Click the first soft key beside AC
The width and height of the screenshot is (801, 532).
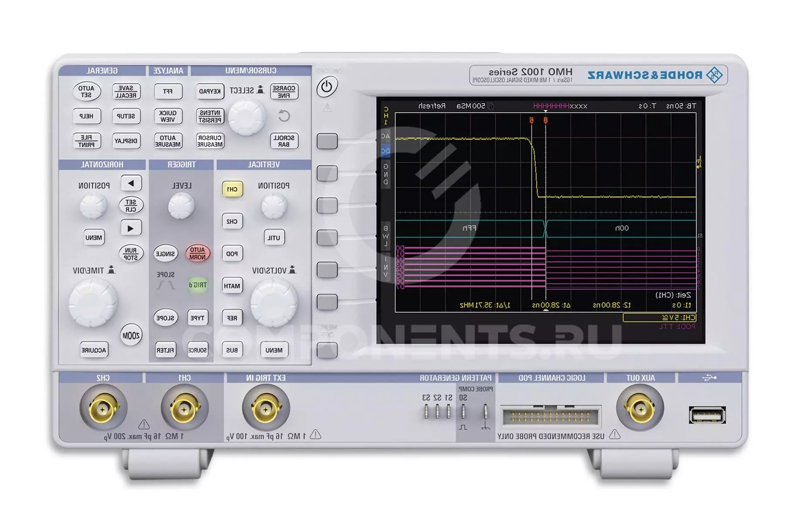(x=327, y=141)
